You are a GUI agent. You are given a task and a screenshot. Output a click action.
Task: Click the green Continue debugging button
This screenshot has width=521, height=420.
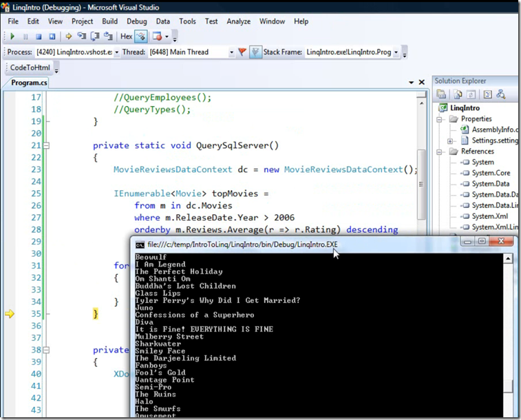pos(12,36)
